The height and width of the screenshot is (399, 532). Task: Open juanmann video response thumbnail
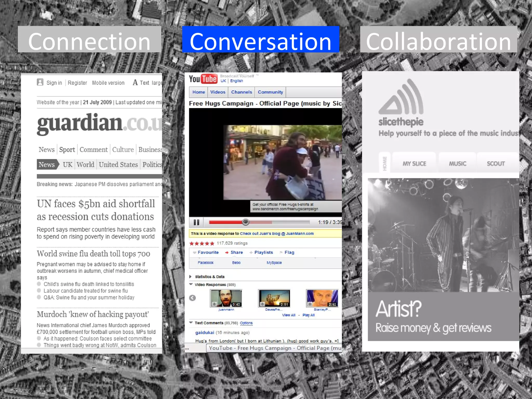click(226, 298)
